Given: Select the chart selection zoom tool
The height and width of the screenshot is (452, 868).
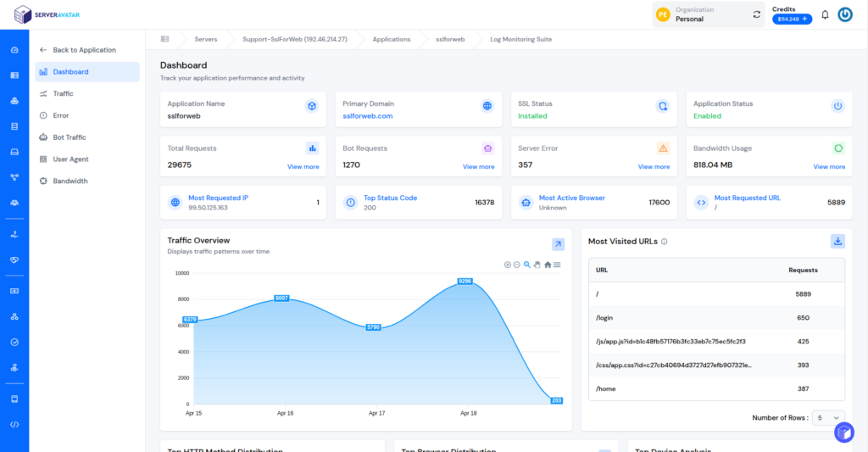Looking at the screenshot, I should [x=527, y=265].
